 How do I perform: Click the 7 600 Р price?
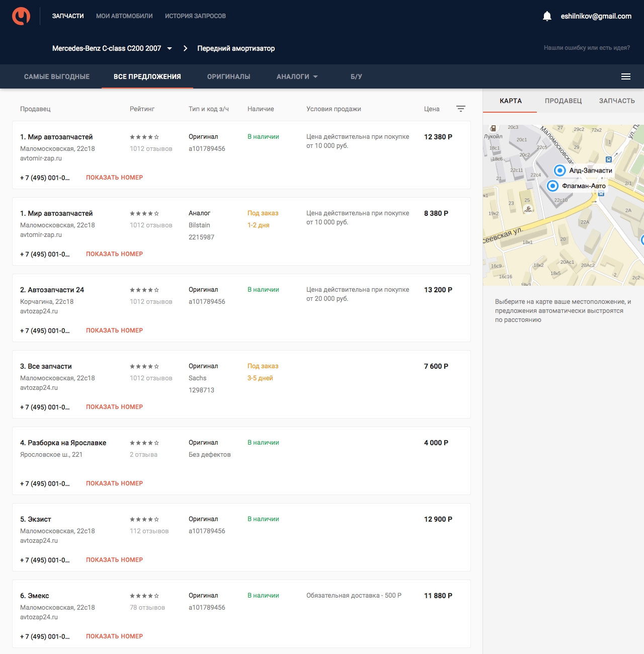click(x=436, y=366)
